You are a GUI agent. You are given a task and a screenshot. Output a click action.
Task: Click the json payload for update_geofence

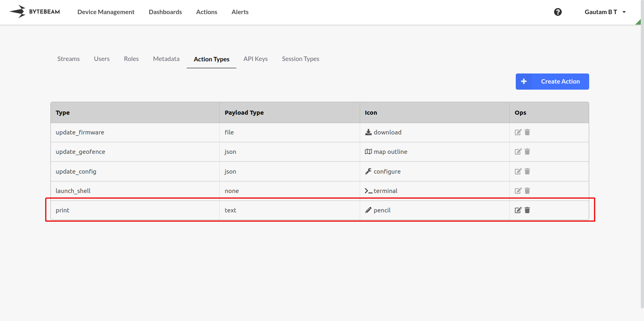point(290,152)
